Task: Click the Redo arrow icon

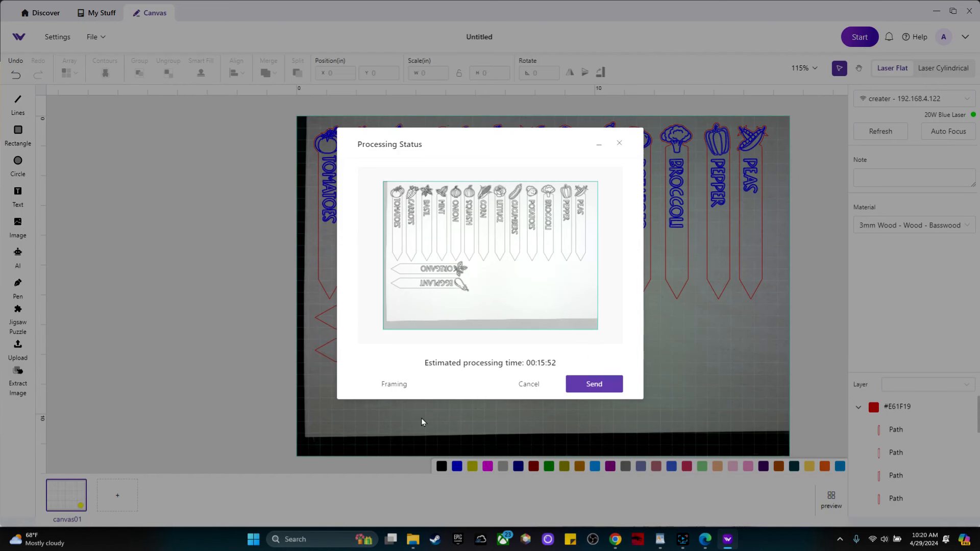Action: [38, 75]
